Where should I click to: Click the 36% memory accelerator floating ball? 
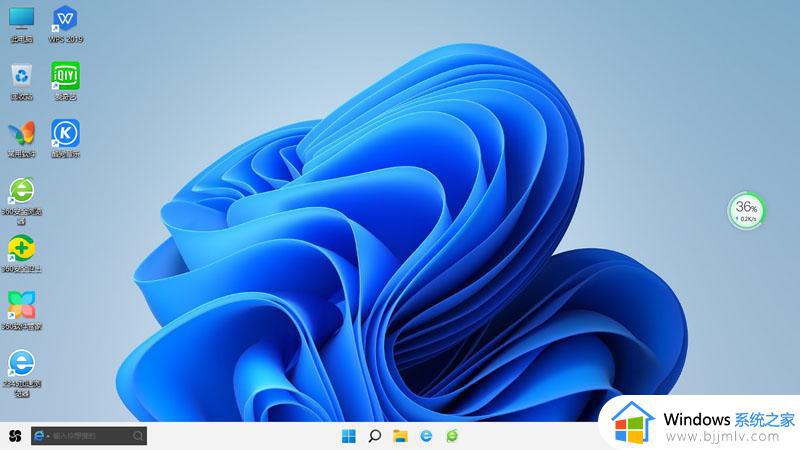[746, 211]
